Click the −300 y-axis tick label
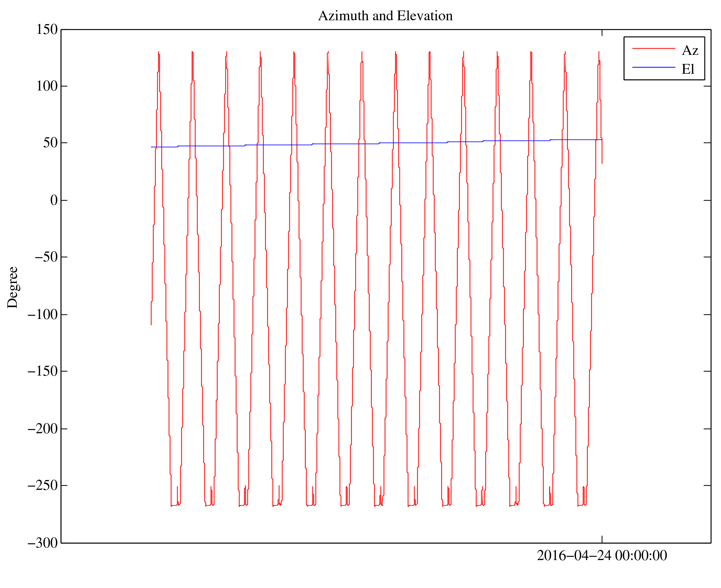The height and width of the screenshot is (588, 721). 42,543
